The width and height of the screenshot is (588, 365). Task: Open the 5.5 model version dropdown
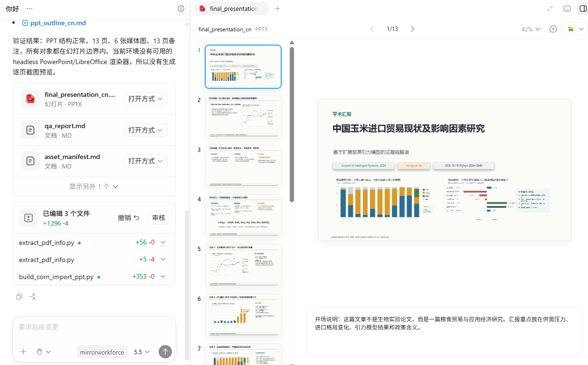point(142,352)
